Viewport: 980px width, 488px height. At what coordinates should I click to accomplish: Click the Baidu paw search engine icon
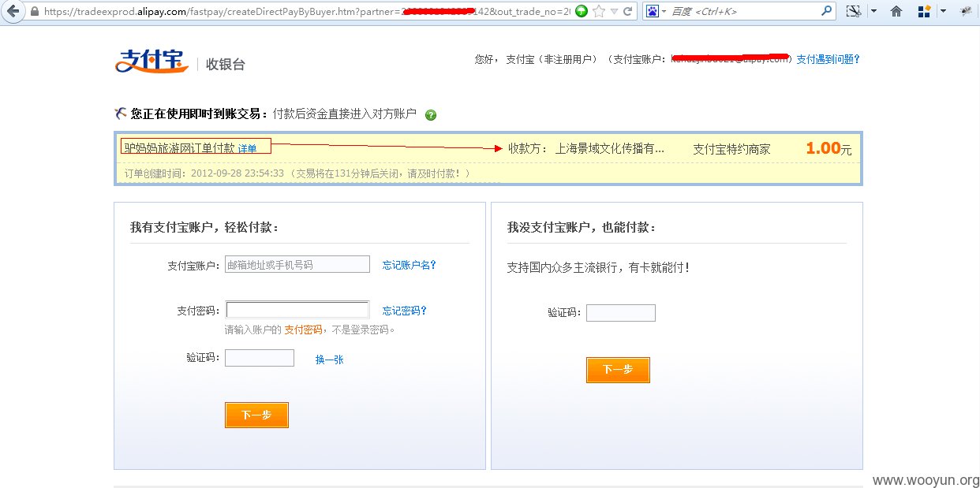(x=653, y=11)
